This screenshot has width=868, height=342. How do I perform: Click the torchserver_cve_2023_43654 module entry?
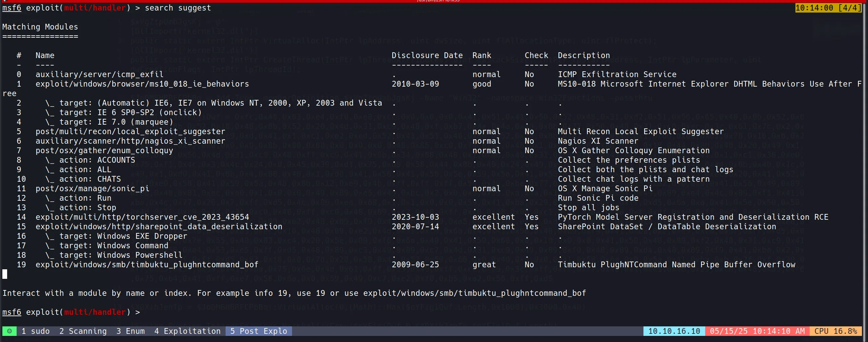(x=142, y=217)
